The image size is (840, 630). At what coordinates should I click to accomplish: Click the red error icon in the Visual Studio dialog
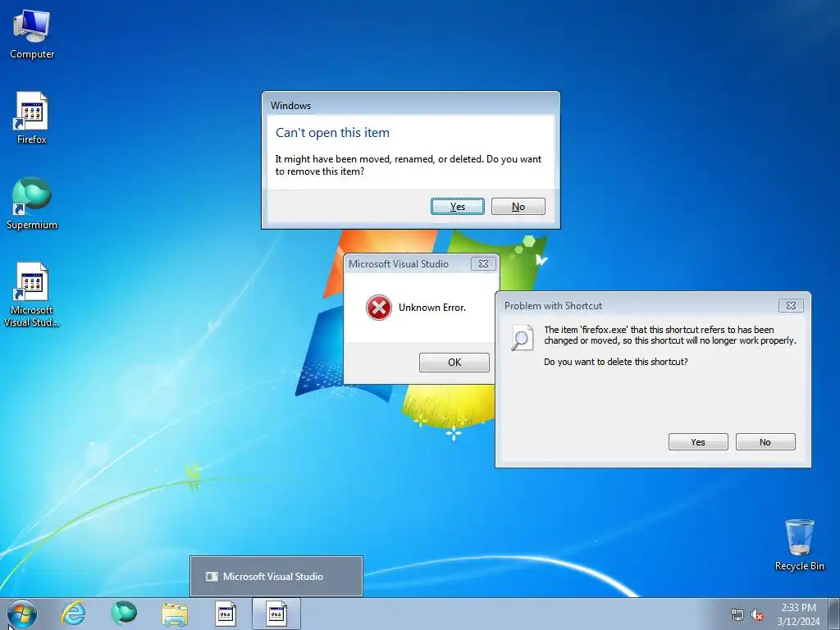[x=379, y=308]
